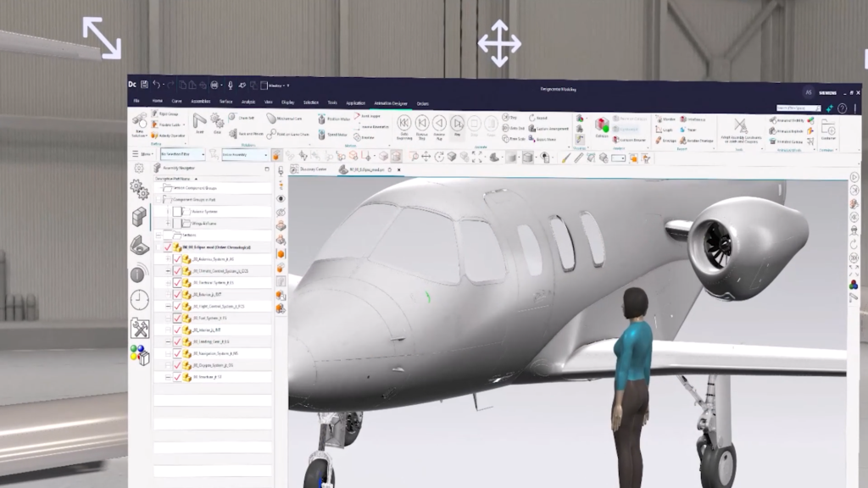Uncheck the Avionics System component checkbox
This screenshot has width=868, height=488.
(x=177, y=259)
